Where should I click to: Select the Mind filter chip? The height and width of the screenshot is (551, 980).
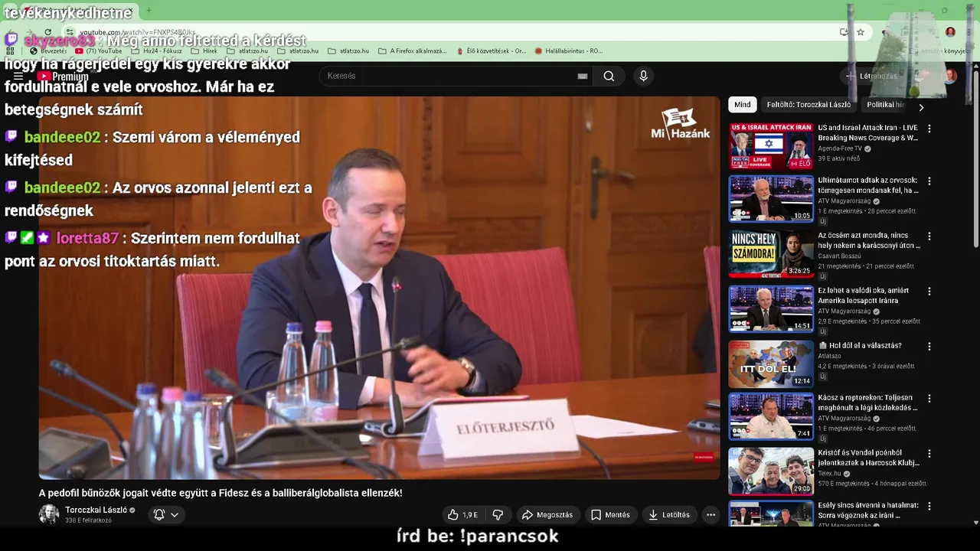pyautogui.click(x=743, y=105)
